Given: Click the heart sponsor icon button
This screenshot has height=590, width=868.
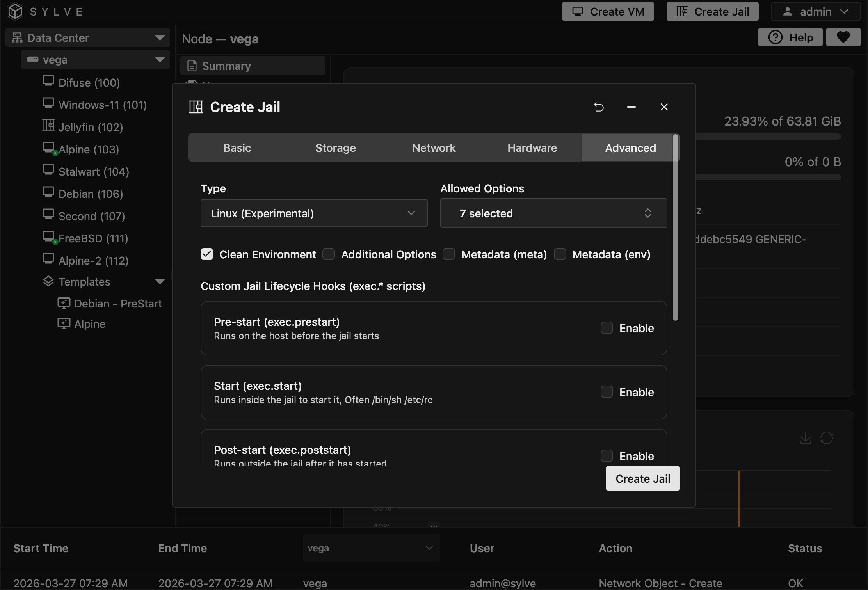Looking at the screenshot, I should click(x=843, y=37).
